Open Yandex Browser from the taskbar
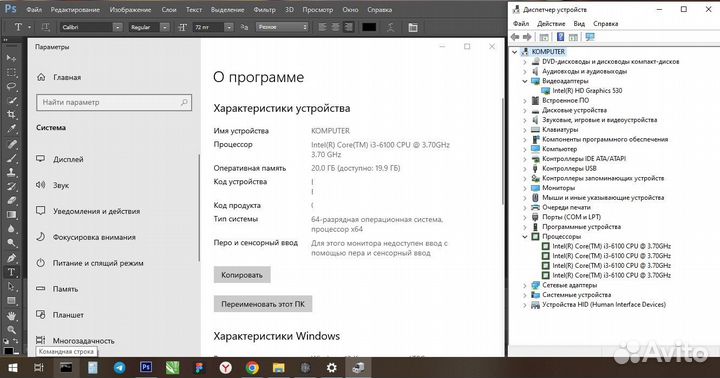Image resolution: width=720 pixels, height=378 pixels. click(x=225, y=367)
